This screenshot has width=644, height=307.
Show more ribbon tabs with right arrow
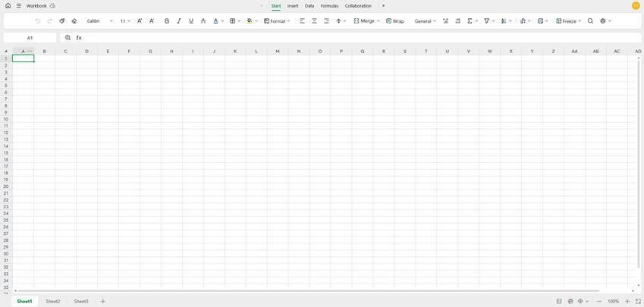384,6
